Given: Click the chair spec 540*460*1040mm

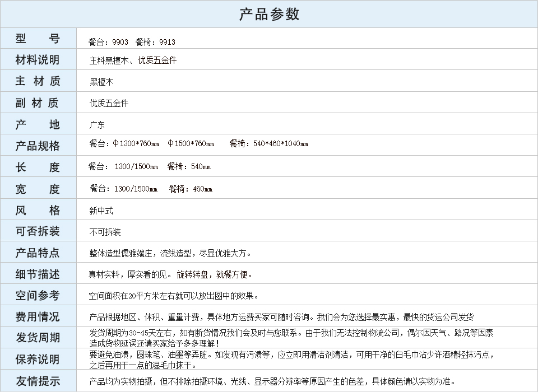Looking at the screenshot, I should click(281, 144).
